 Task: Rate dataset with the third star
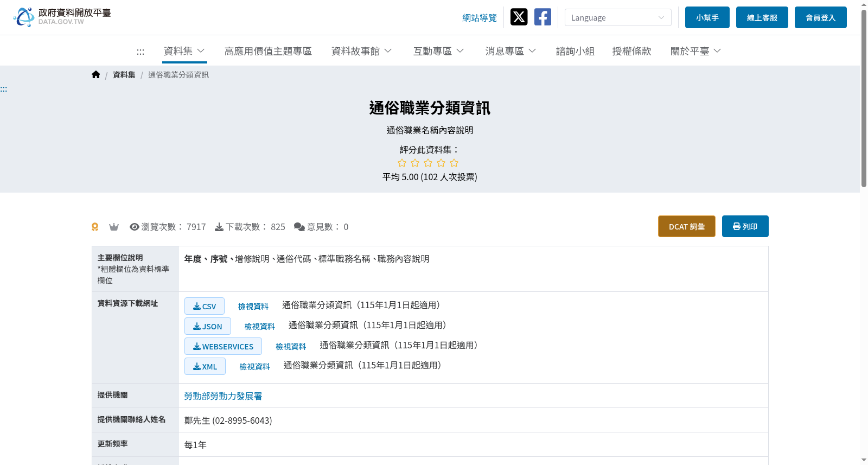428,163
